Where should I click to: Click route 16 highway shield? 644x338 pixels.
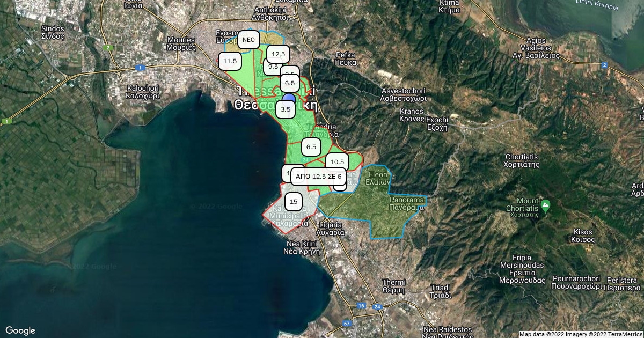(x=361, y=306)
